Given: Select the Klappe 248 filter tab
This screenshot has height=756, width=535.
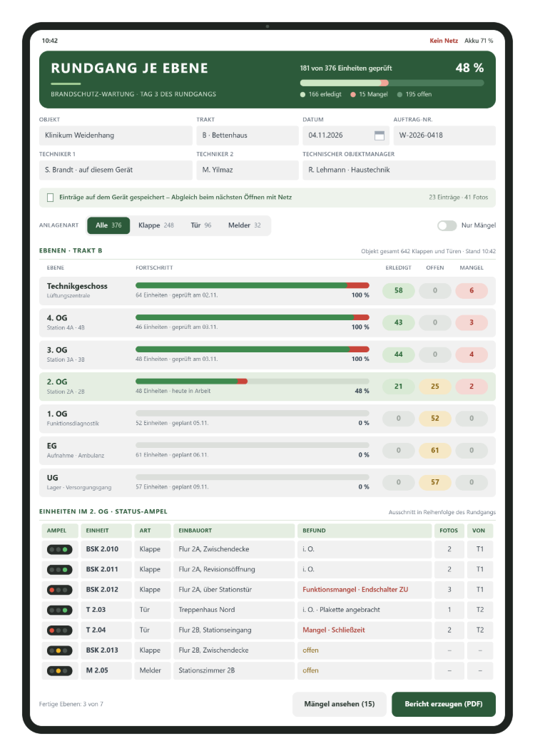Looking at the screenshot, I should [156, 225].
